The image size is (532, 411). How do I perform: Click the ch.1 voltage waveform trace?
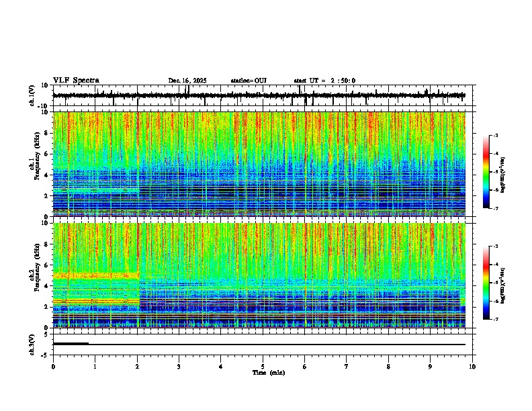[x=259, y=95]
